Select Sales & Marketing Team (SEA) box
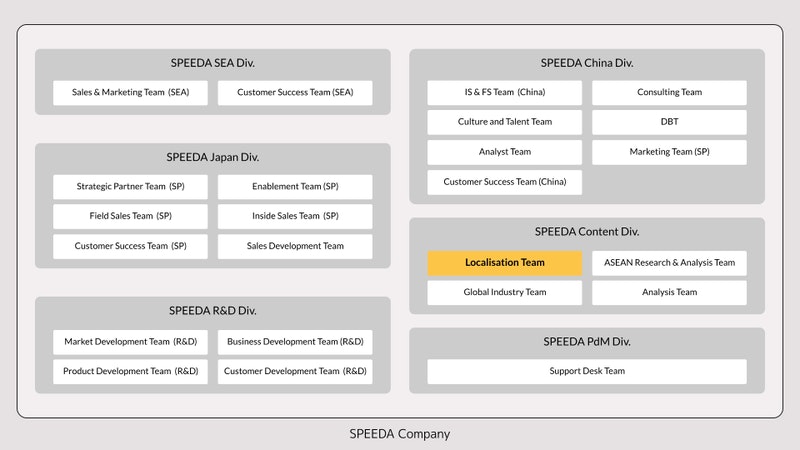The image size is (800, 450). click(131, 92)
